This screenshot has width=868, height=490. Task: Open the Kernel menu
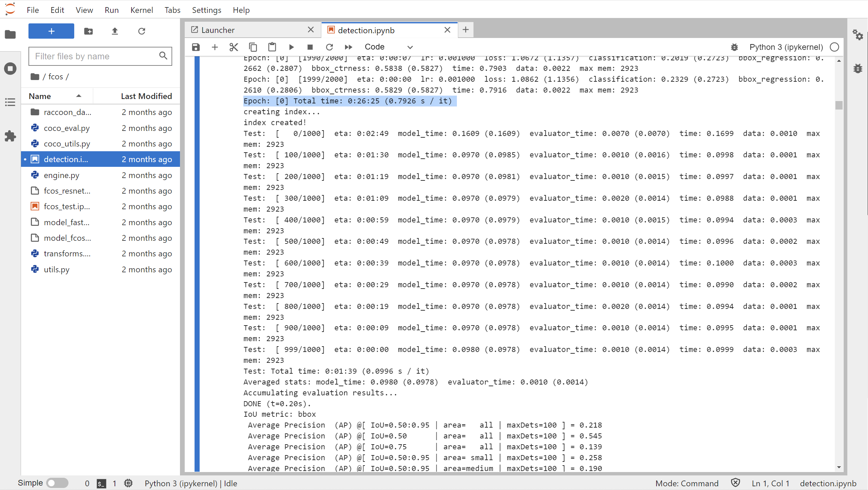tap(142, 10)
